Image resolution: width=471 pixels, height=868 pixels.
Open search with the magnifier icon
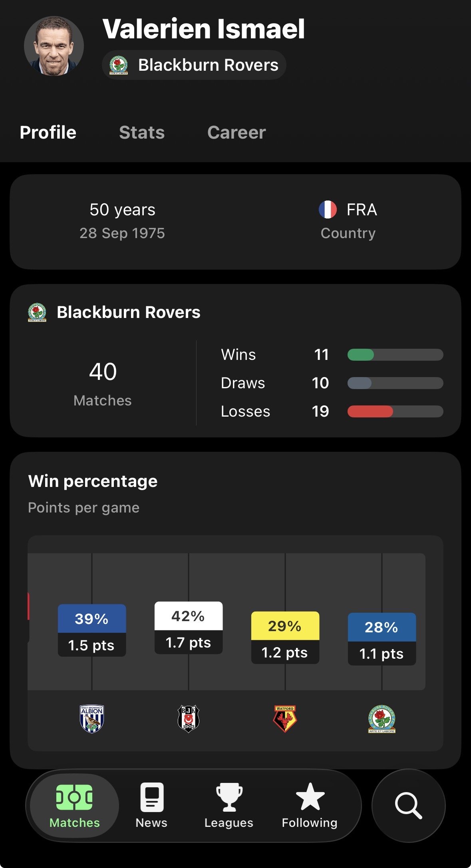(x=408, y=806)
